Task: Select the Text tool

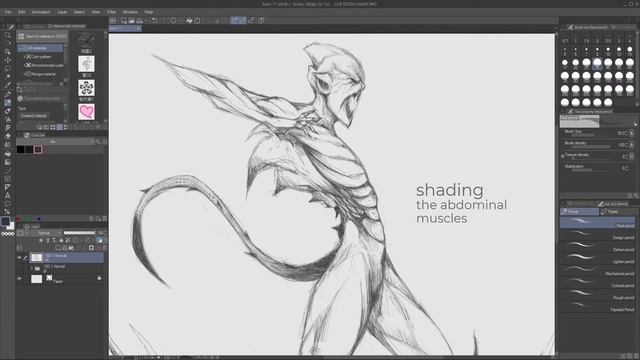Action: click(7, 196)
